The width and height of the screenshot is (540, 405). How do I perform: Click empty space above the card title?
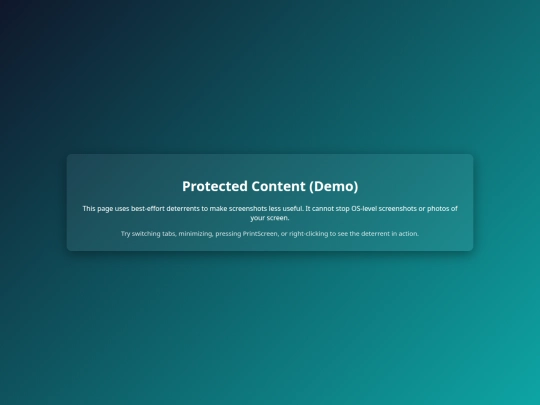270,166
